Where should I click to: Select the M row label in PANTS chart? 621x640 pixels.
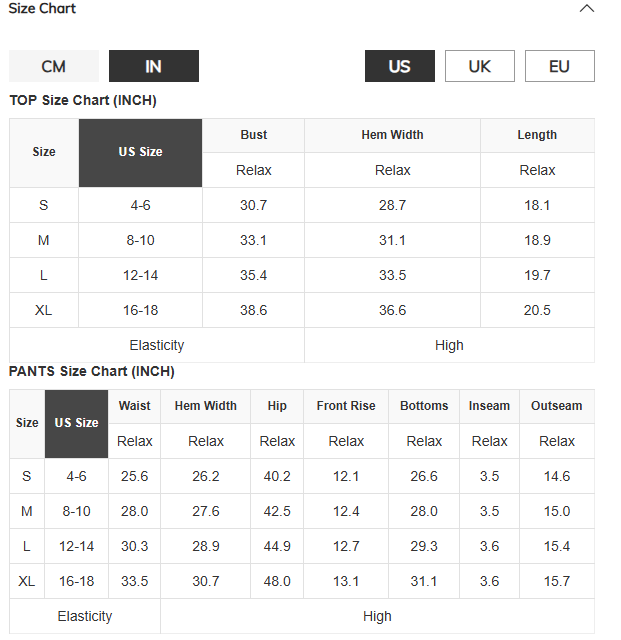click(27, 511)
